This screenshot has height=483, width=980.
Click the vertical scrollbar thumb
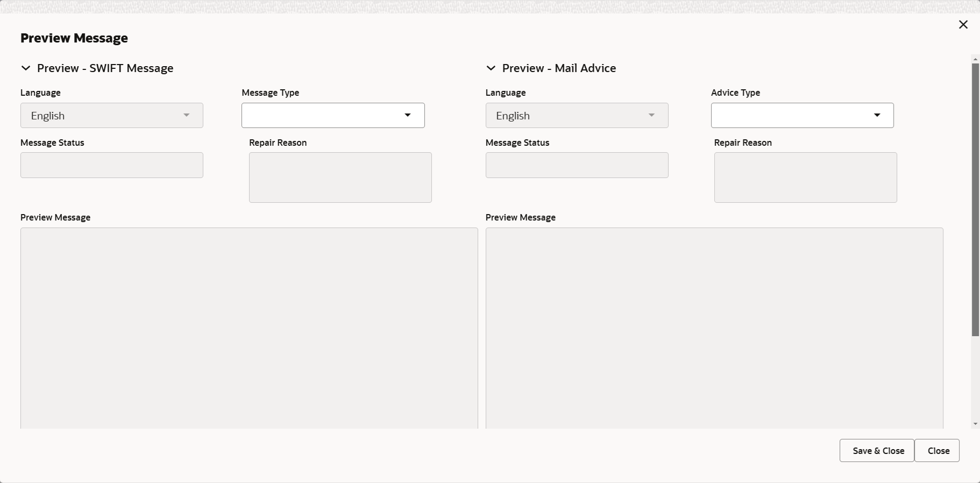(975, 199)
